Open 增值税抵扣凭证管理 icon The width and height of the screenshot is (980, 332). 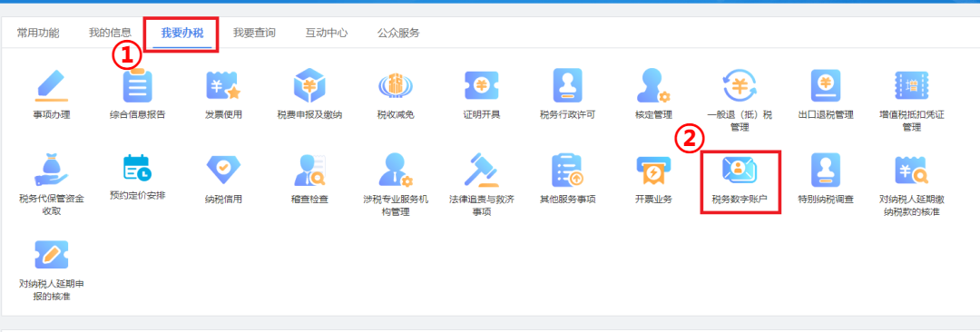(911, 85)
